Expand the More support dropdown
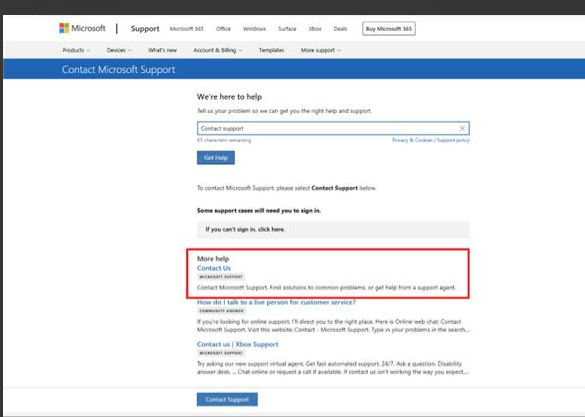Image resolution: width=585 pixels, height=417 pixels. (x=320, y=50)
